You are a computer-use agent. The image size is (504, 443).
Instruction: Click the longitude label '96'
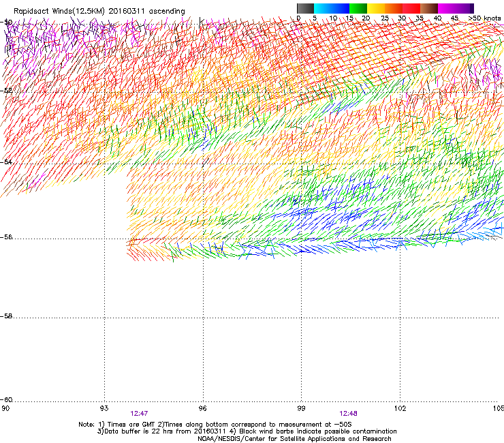pos(202,408)
